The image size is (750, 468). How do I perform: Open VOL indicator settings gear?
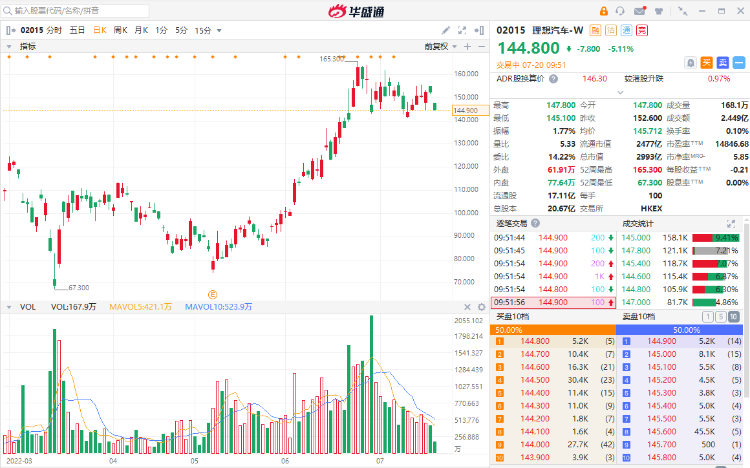pos(481,307)
